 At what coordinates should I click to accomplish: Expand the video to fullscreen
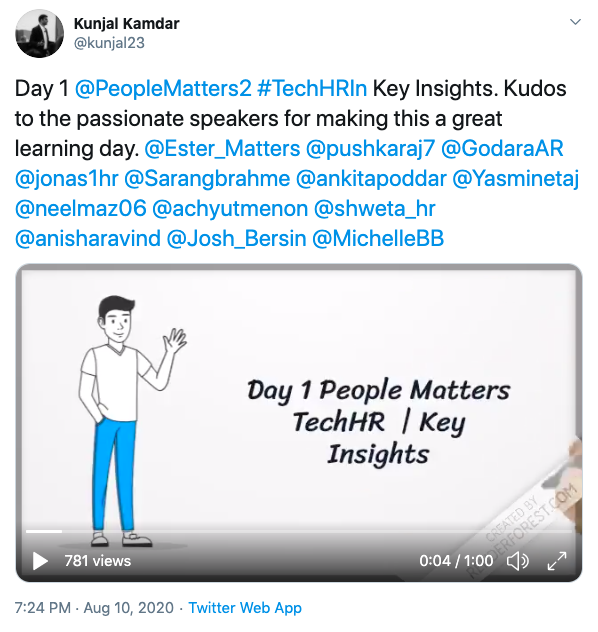click(x=557, y=561)
